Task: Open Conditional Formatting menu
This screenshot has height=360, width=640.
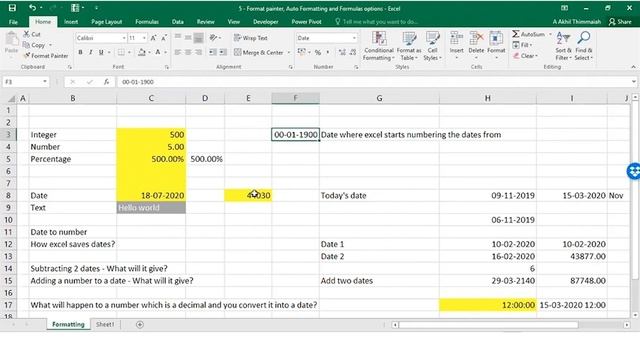Action: tap(379, 46)
